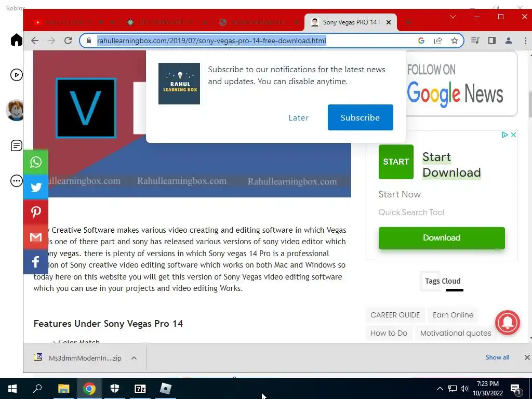Click the Roblox play circle icon
Screen dimensions: 532x399
(16, 75)
